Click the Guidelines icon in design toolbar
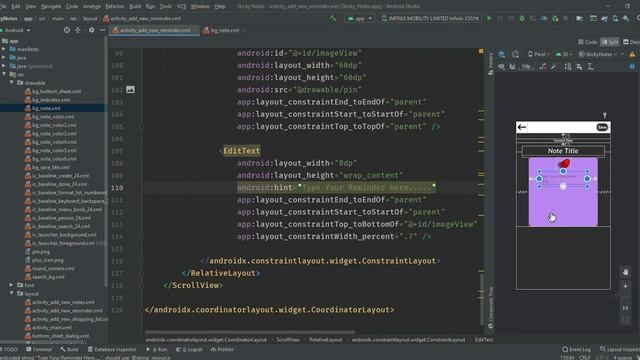The height and width of the screenshot is (360, 640). coord(590,67)
